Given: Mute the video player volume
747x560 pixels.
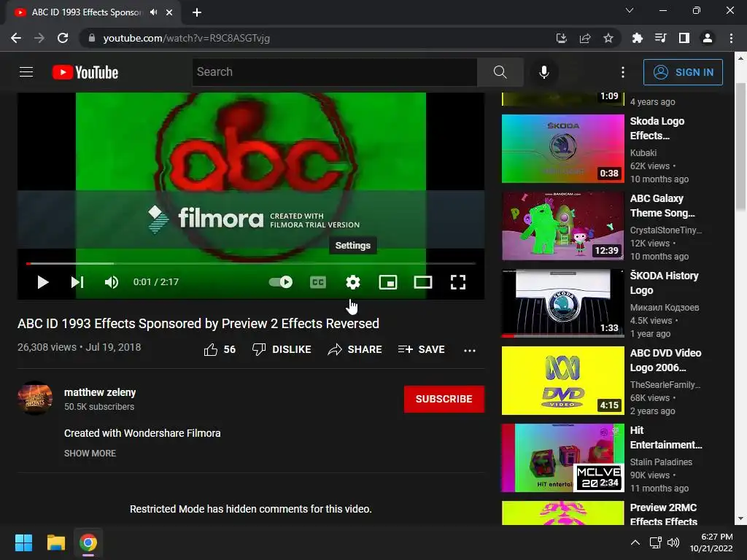Looking at the screenshot, I should pyautogui.click(x=112, y=282).
